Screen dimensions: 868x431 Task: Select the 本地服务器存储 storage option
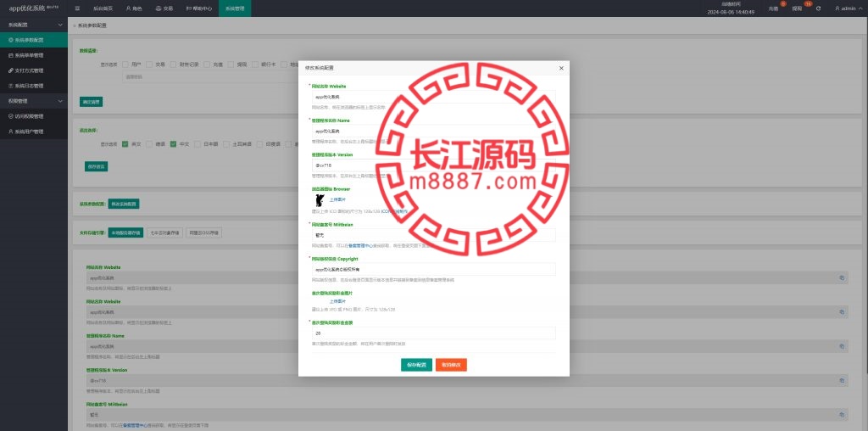click(125, 233)
